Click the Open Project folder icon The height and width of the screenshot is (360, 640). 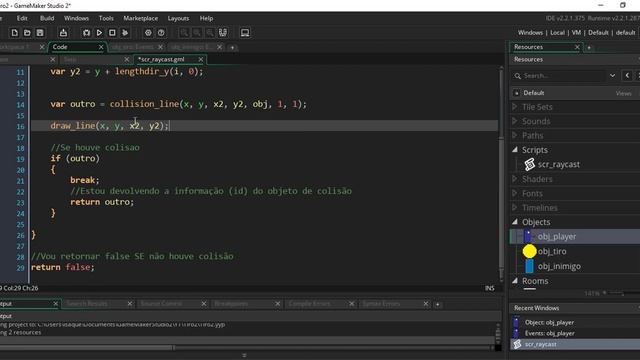click(27, 33)
